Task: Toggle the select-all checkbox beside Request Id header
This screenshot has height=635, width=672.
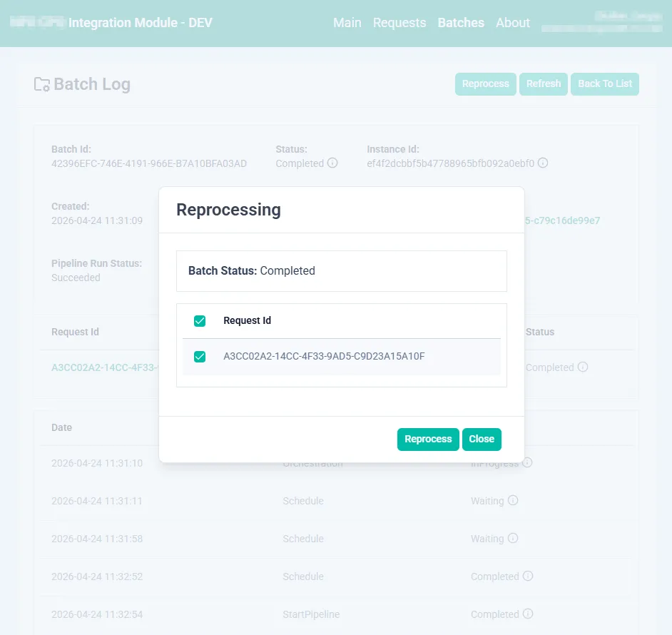Action: pyautogui.click(x=200, y=321)
